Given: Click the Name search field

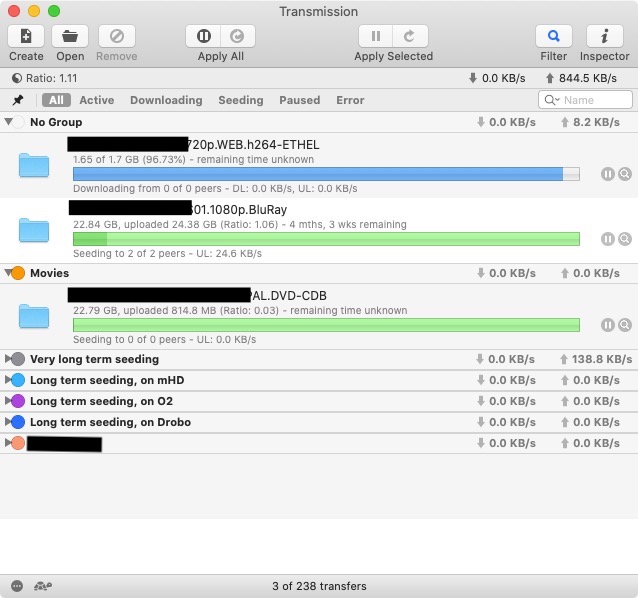Looking at the screenshot, I should 586,100.
